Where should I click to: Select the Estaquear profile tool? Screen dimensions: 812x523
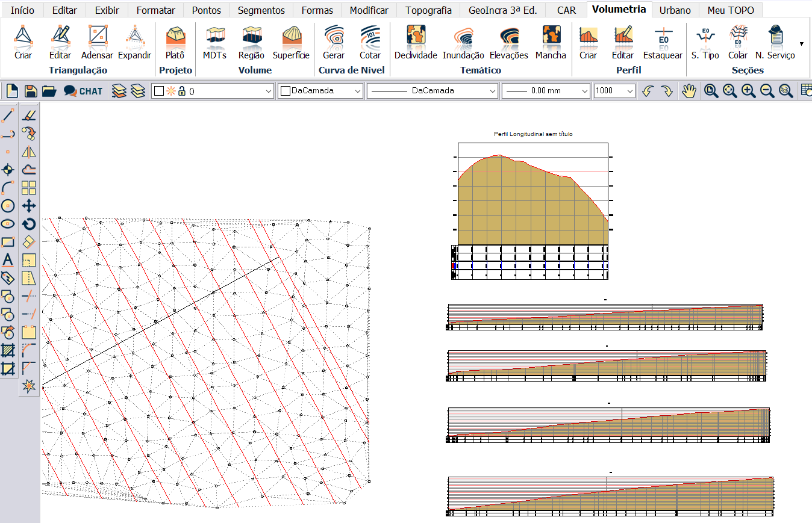coord(662,42)
